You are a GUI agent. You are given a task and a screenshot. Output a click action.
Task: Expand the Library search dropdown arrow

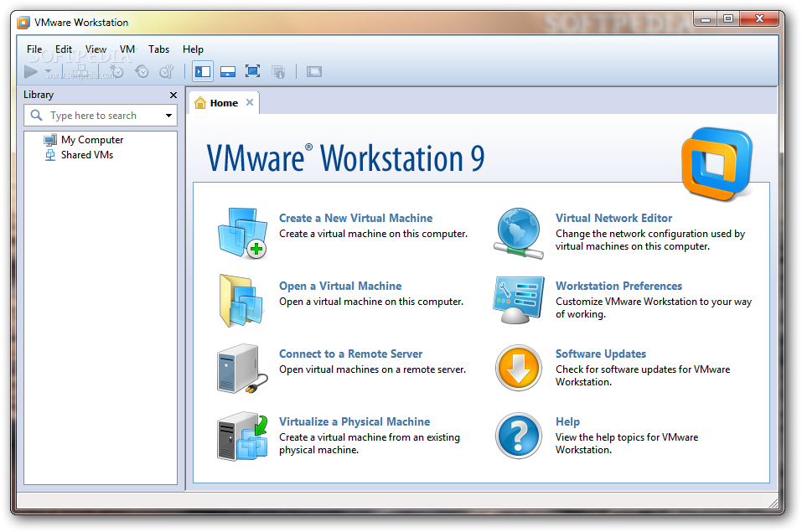coord(168,116)
